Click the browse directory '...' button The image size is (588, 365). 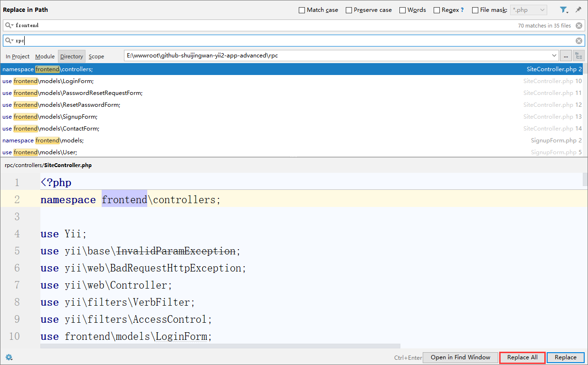[565, 56]
